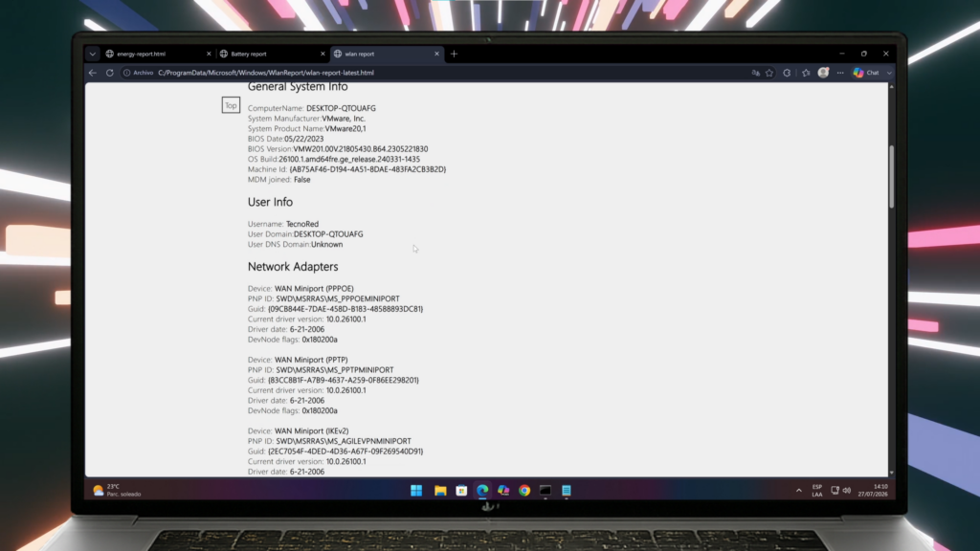Open a new browser tab
Viewport: 980px width, 551px height.
click(455, 54)
